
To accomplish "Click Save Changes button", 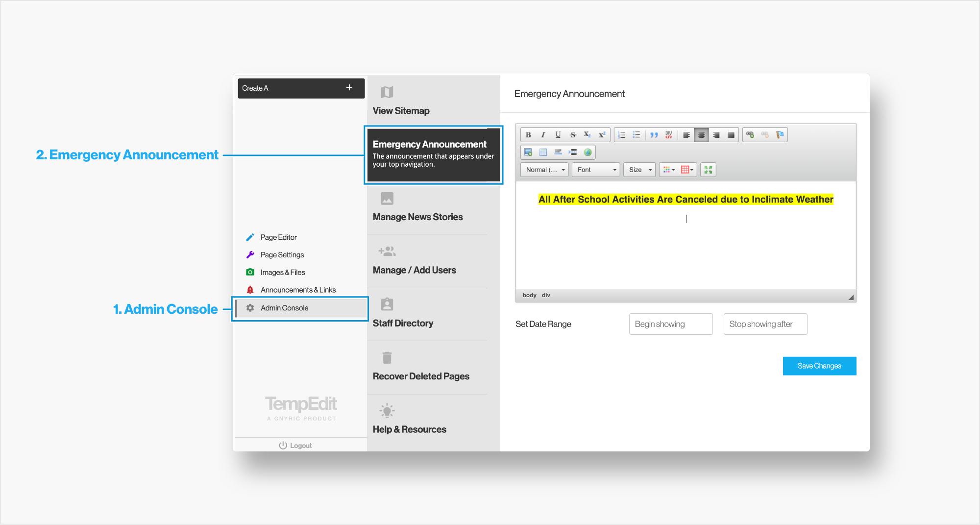I will coord(819,366).
